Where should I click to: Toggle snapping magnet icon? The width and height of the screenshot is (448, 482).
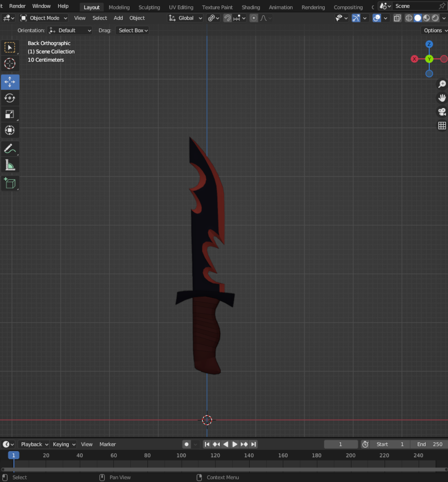click(x=227, y=18)
